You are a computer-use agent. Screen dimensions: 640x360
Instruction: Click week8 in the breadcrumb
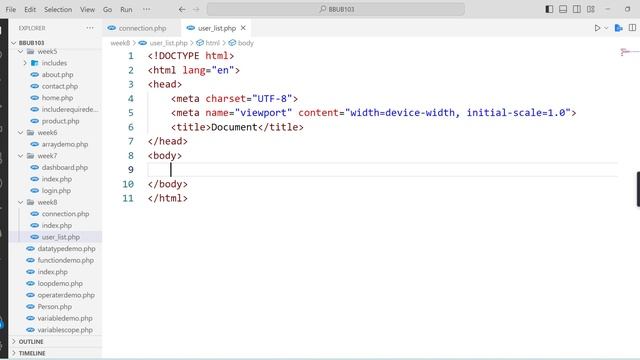point(120,43)
